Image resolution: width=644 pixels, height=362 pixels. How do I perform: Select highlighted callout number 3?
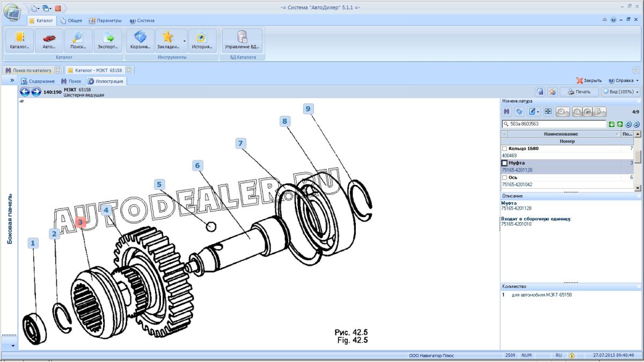pos(80,221)
